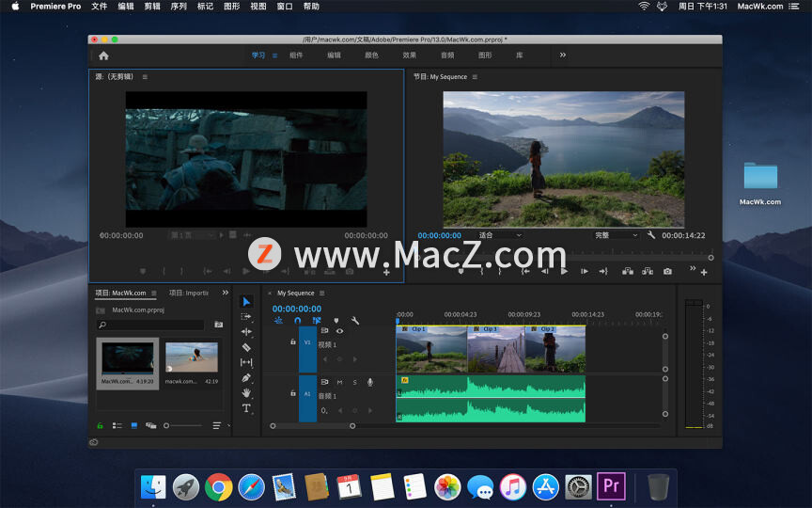Click the V1 source patching button

(x=307, y=349)
